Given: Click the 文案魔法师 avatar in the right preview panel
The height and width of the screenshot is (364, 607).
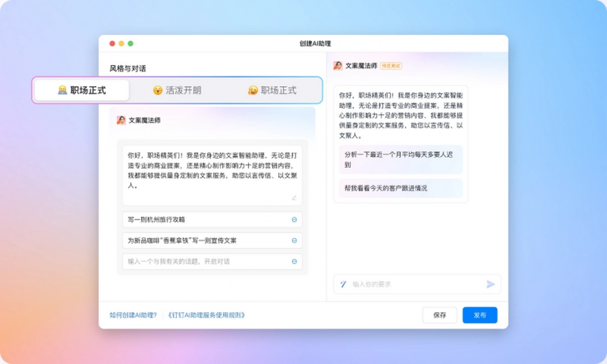Looking at the screenshot, I should [x=337, y=65].
